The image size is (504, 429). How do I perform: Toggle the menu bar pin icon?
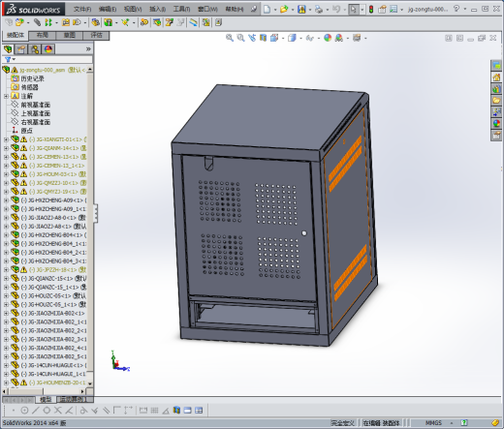(x=254, y=9)
